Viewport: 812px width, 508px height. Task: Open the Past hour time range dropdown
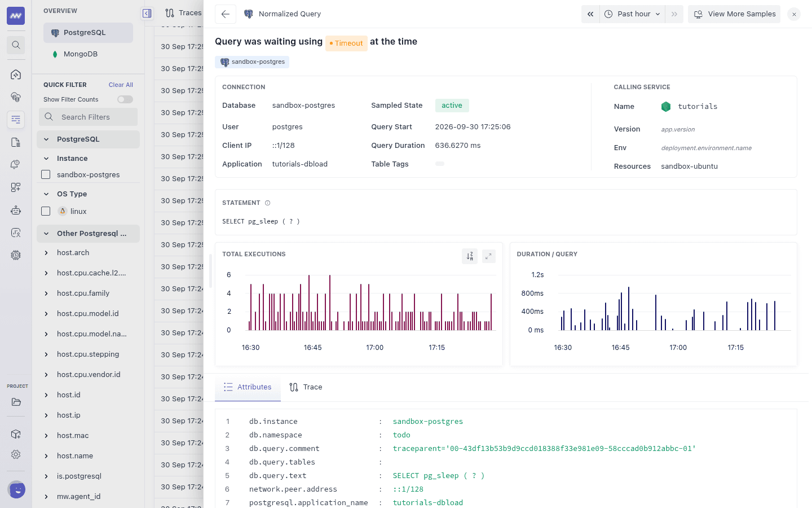(x=633, y=14)
